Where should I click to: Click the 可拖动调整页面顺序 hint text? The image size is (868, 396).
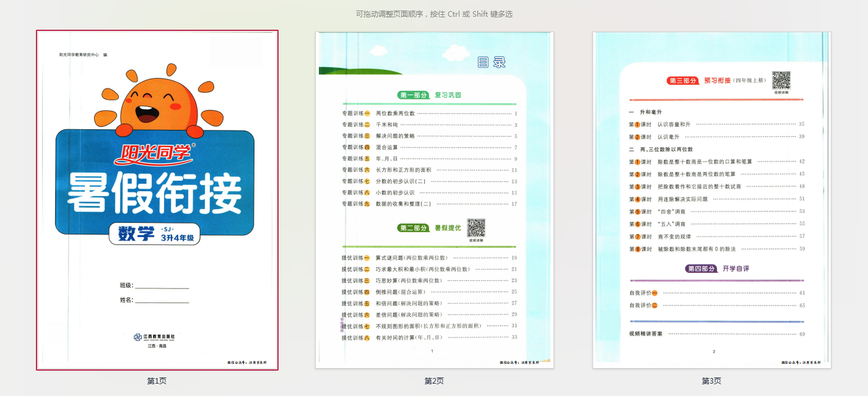pos(434,14)
